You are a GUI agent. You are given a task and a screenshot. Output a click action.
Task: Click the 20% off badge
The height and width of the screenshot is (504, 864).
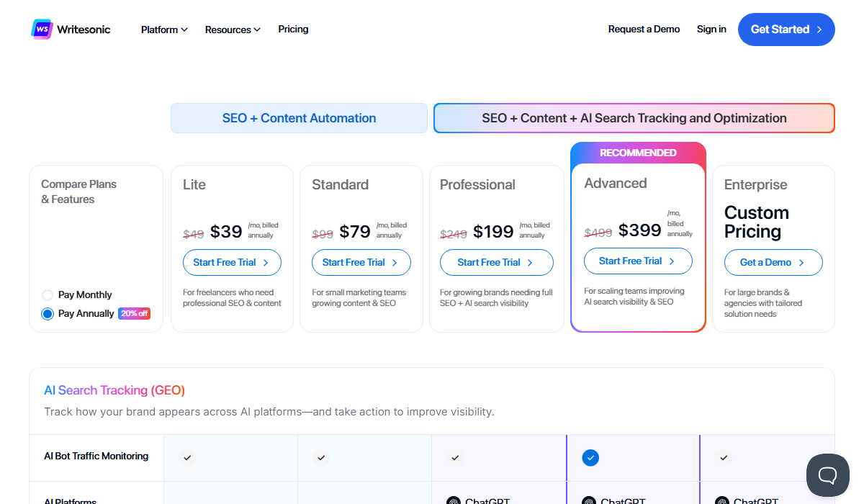tap(134, 314)
